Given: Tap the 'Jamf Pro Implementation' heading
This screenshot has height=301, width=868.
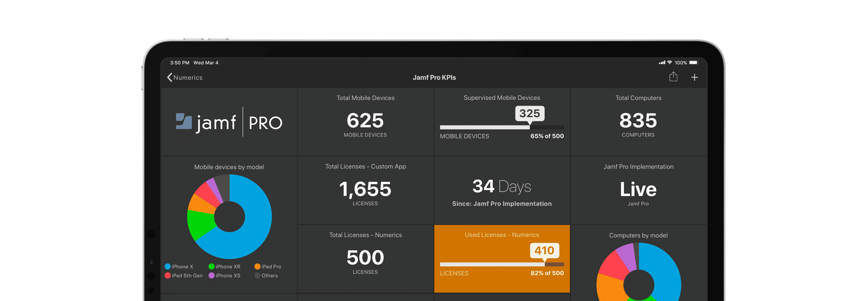Looking at the screenshot, I should point(638,167).
